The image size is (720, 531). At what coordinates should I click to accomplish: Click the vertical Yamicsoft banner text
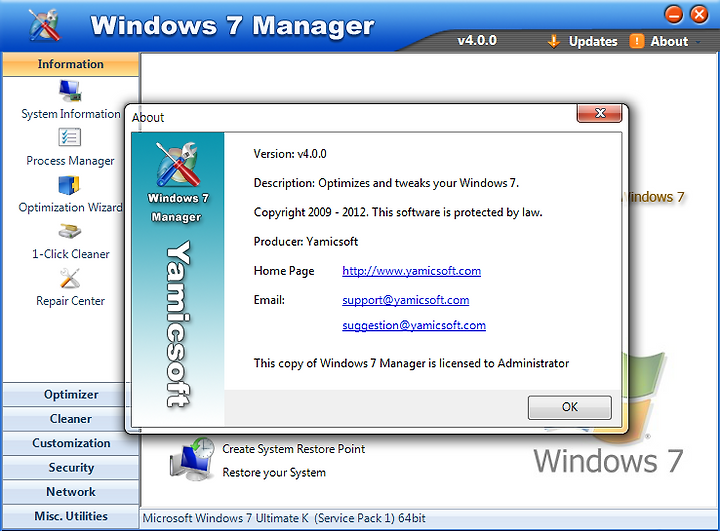(178, 324)
